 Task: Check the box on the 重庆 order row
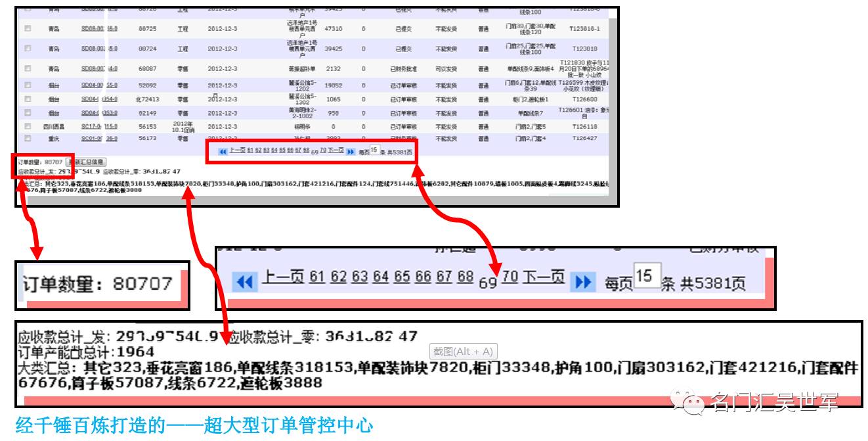click(28, 139)
